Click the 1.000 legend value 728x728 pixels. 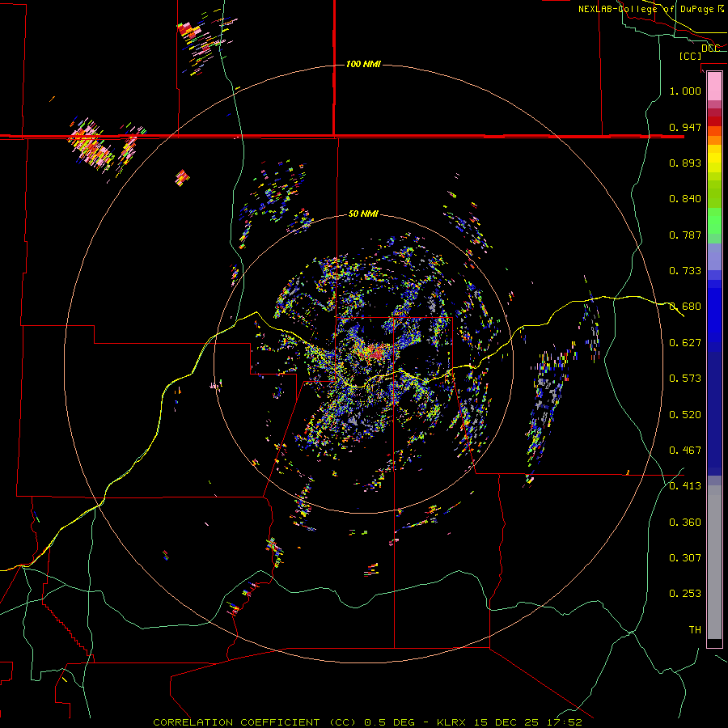coord(685,91)
